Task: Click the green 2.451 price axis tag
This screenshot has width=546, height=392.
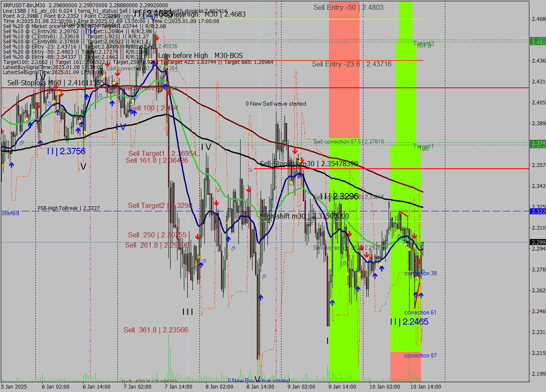Action: tap(537, 41)
